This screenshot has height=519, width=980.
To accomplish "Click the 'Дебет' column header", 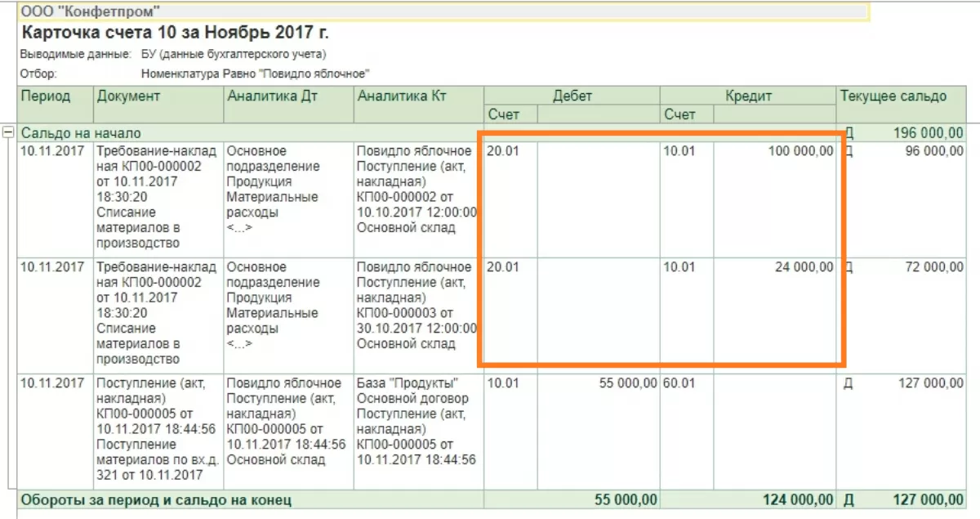I will [572, 96].
